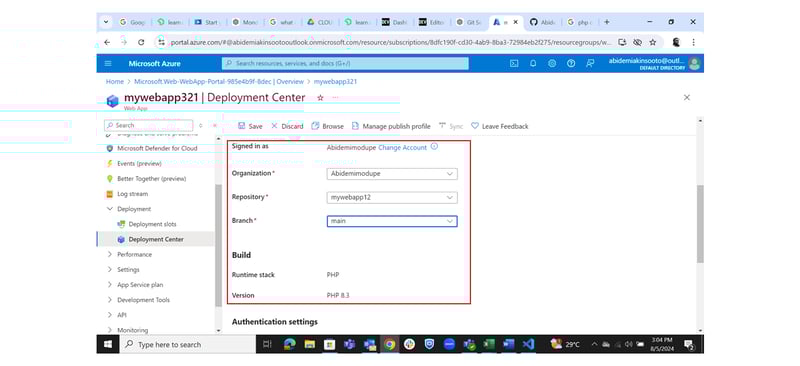This screenshot has width=800, height=366.
Task: Collapse the Deployment section in sidebar
Action: point(110,209)
